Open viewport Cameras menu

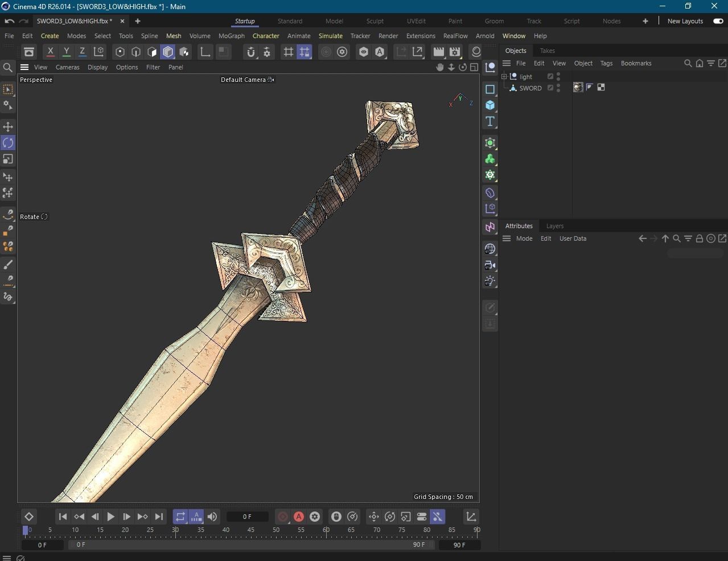tap(68, 67)
